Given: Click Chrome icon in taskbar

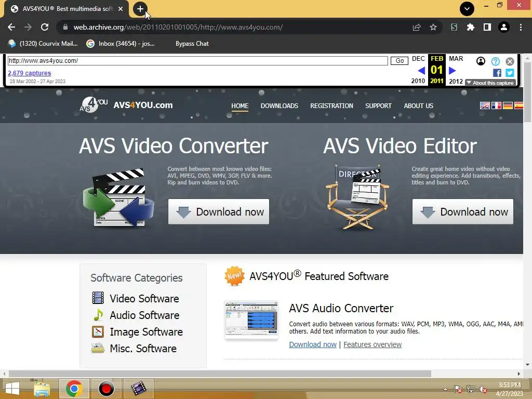Looking at the screenshot, I should pyautogui.click(x=74, y=389).
